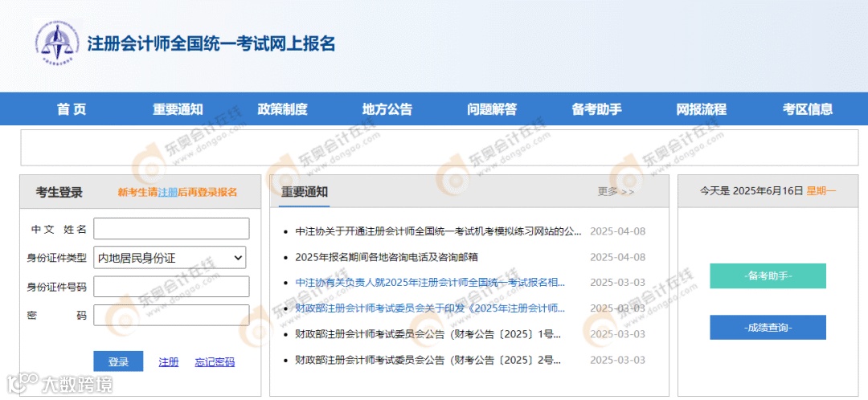Open the 首页 nav item

72,109
